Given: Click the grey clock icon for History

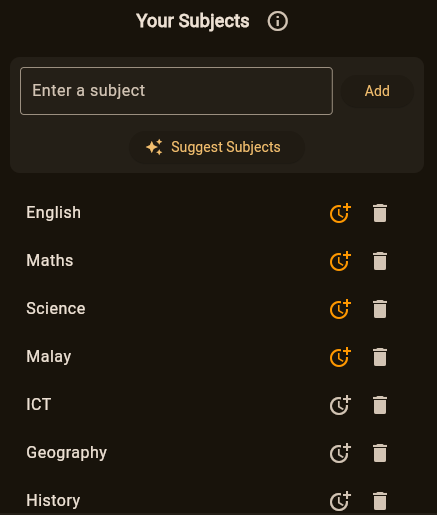Looking at the screenshot, I should coord(340,501).
